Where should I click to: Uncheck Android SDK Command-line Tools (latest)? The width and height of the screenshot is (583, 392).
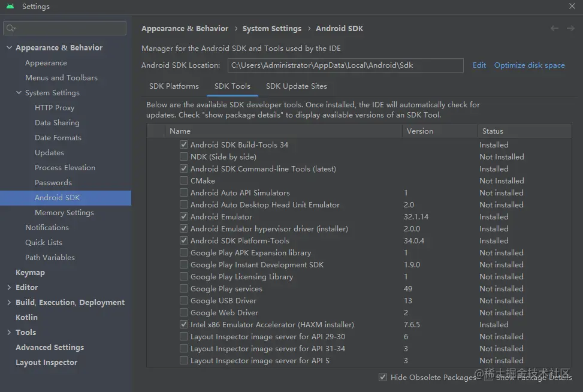point(184,168)
